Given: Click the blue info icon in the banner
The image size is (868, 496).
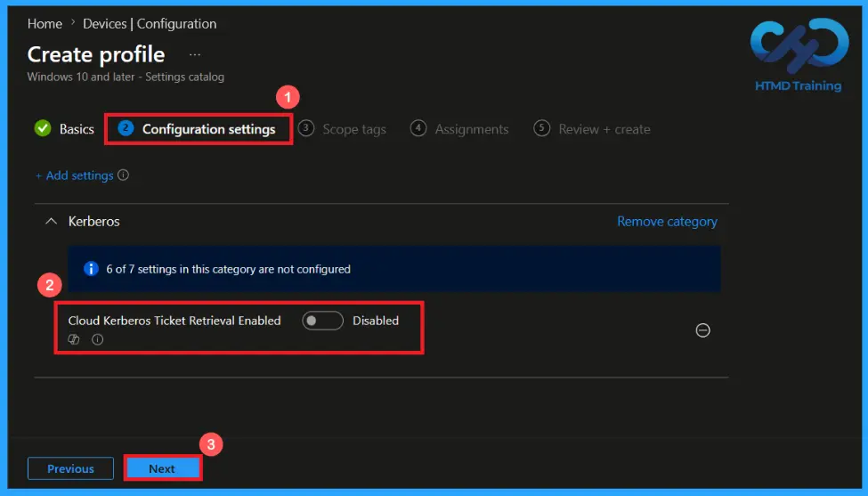Looking at the screenshot, I should click(x=91, y=269).
